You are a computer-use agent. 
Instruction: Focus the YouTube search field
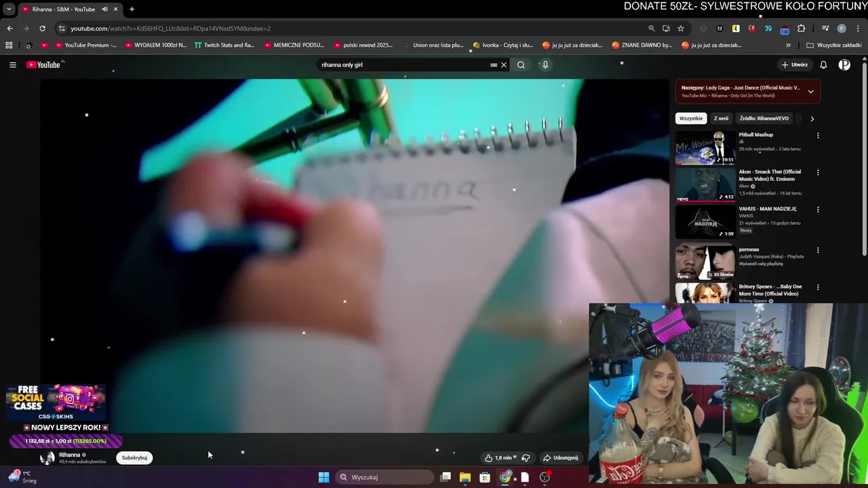403,65
